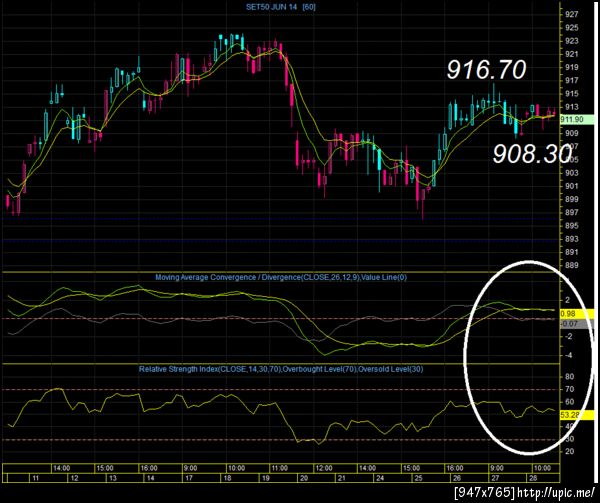Viewport: 600px width, 503px height.
Task: Click the date 24 label on bottom axis
Action: (x=380, y=478)
